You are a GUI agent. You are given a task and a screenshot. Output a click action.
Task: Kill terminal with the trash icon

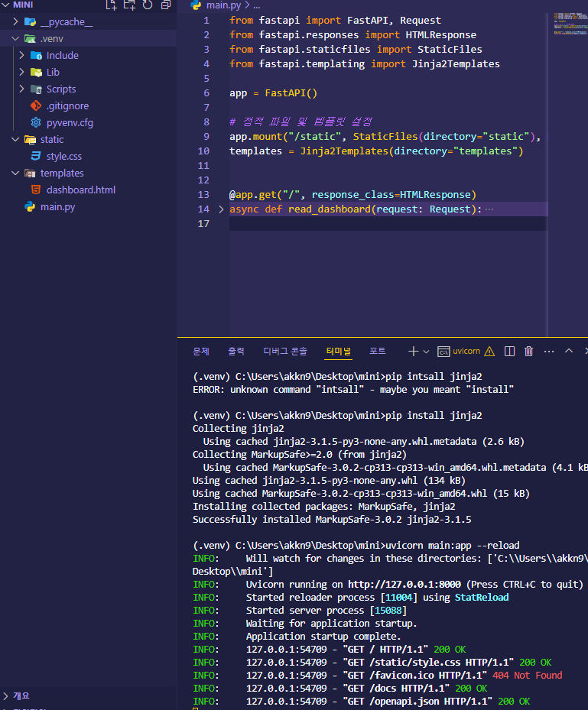point(528,352)
